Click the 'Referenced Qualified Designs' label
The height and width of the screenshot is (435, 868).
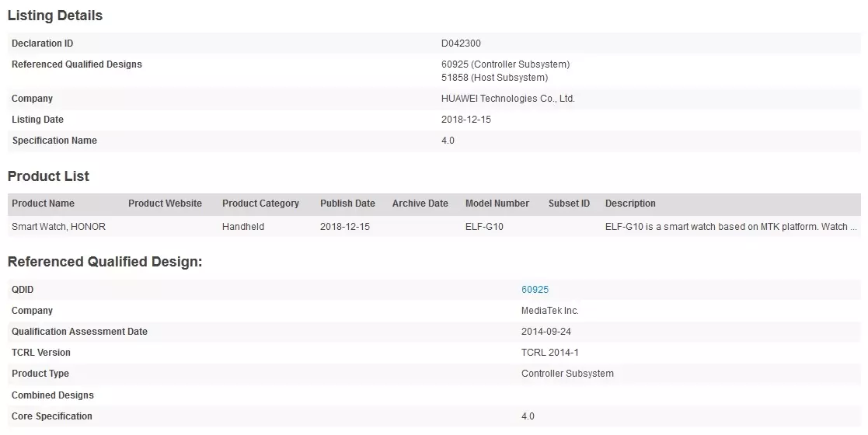[x=77, y=64]
